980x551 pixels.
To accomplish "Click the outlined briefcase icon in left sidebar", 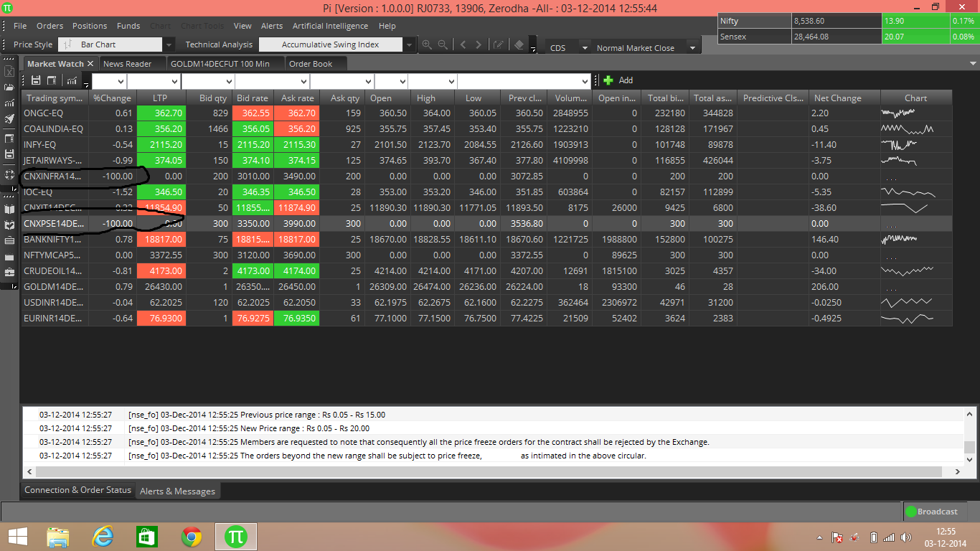I will point(9,241).
